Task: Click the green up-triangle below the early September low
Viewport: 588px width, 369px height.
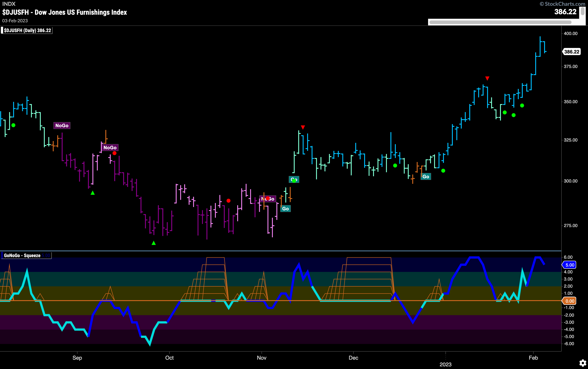Action: 93,193
